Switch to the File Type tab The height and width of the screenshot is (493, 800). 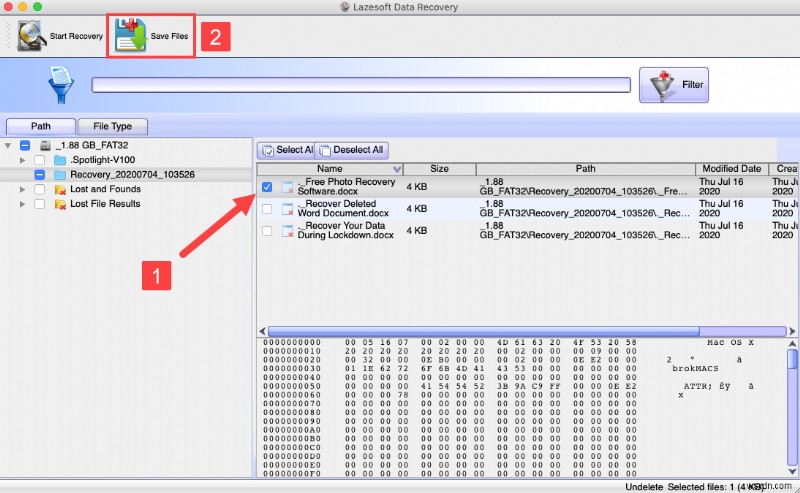pyautogui.click(x=112, y=126)
